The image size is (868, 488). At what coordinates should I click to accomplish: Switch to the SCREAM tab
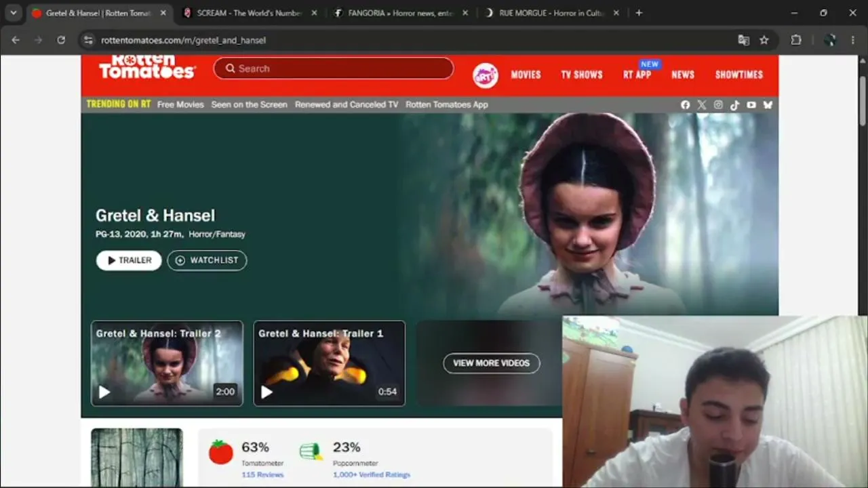(x=249, y=13)
